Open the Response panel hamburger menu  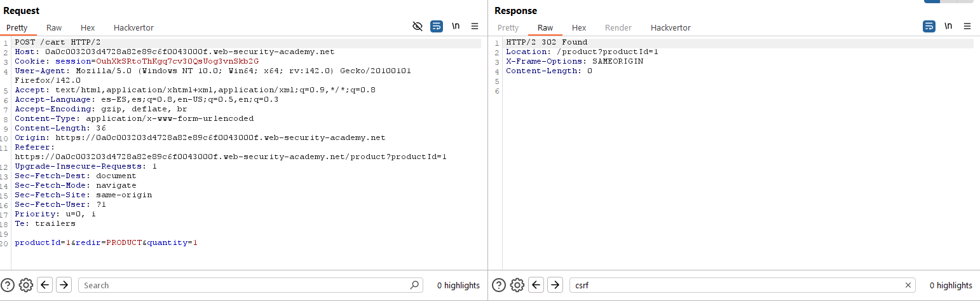[x=967, y=27]
